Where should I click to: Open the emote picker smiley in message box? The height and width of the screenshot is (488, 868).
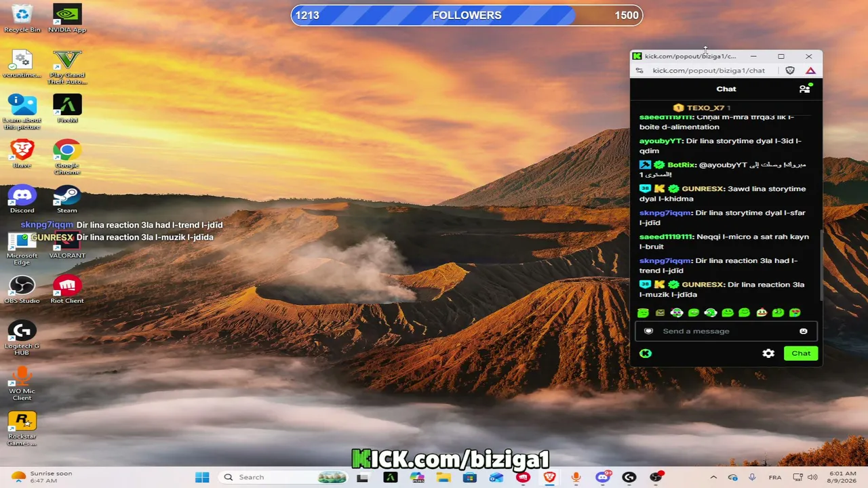click(x=804, y=331)
